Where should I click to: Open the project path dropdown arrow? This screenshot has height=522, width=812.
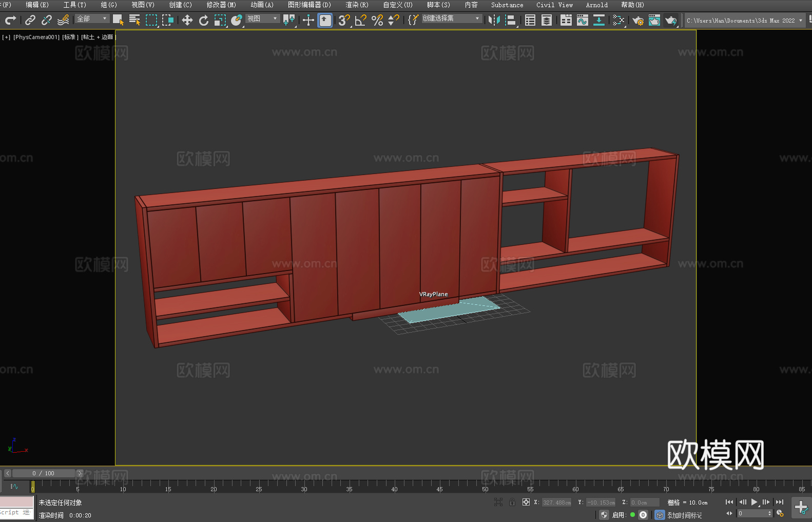tap(800, 21)
